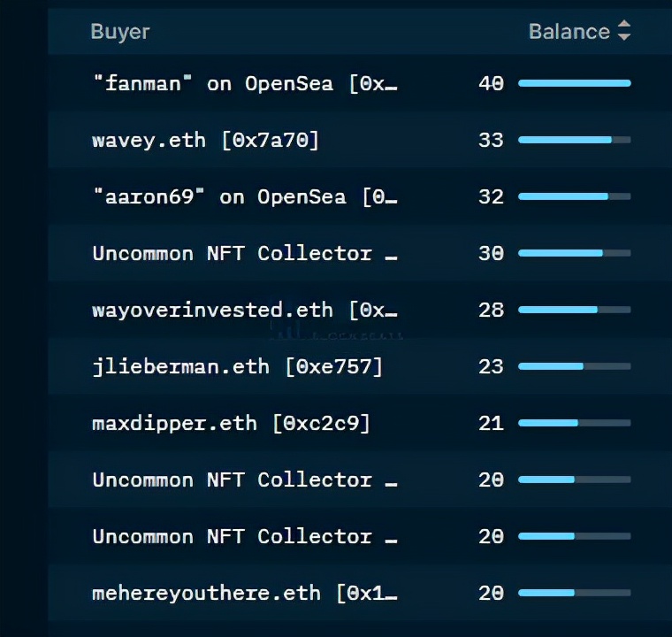This screenshot has height=637, width=672.
Task: Click the Balance sort arrows icon
Action: [624, 31]
